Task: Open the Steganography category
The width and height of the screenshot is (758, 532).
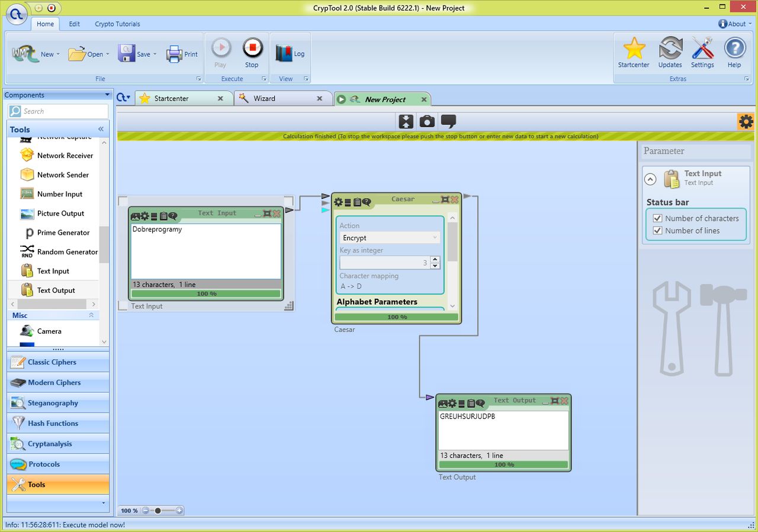Action: (x=58, y=403)
